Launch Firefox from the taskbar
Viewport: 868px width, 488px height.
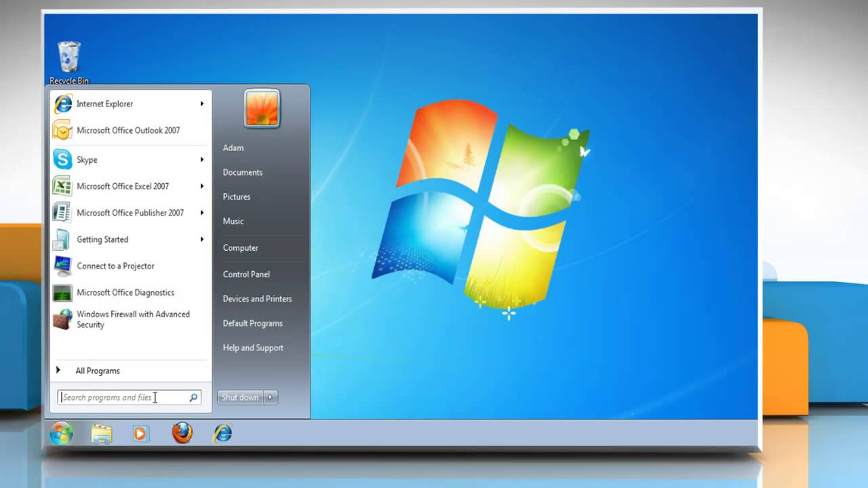tap(182, 432)
